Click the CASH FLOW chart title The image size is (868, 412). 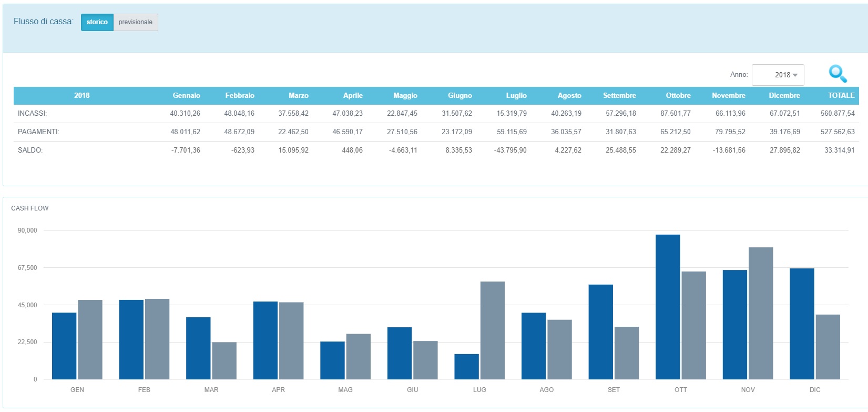pos(30,208)
